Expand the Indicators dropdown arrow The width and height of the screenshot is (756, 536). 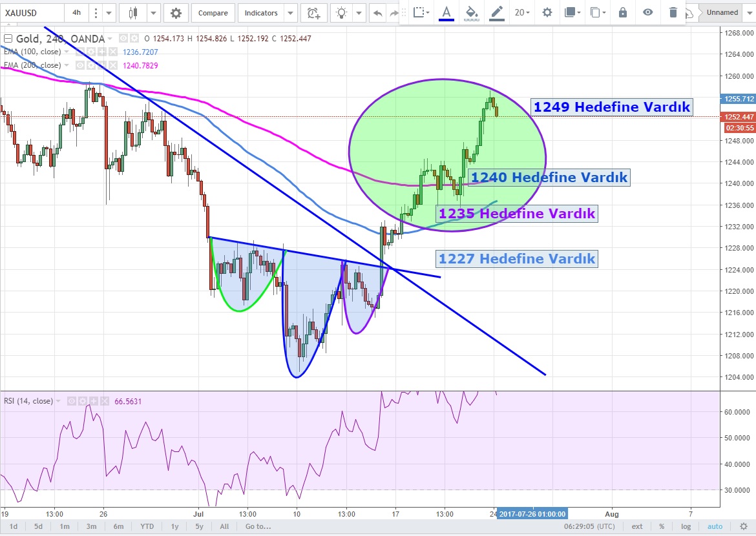(290, 13)
